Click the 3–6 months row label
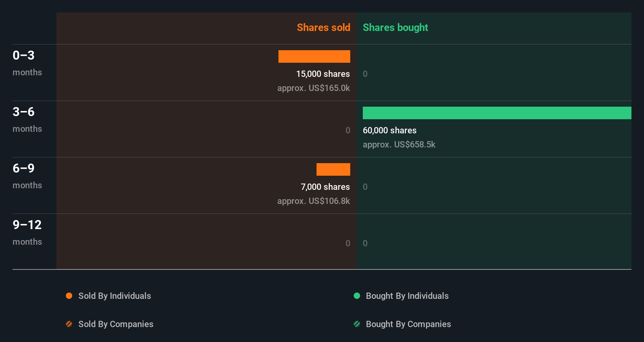The height and width of the screenshot is (342, 644). pos(27,119)
